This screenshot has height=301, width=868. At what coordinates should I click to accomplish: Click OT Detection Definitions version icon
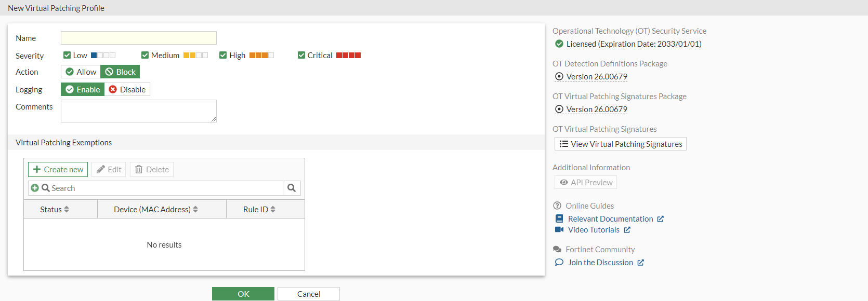pos(559,77)
